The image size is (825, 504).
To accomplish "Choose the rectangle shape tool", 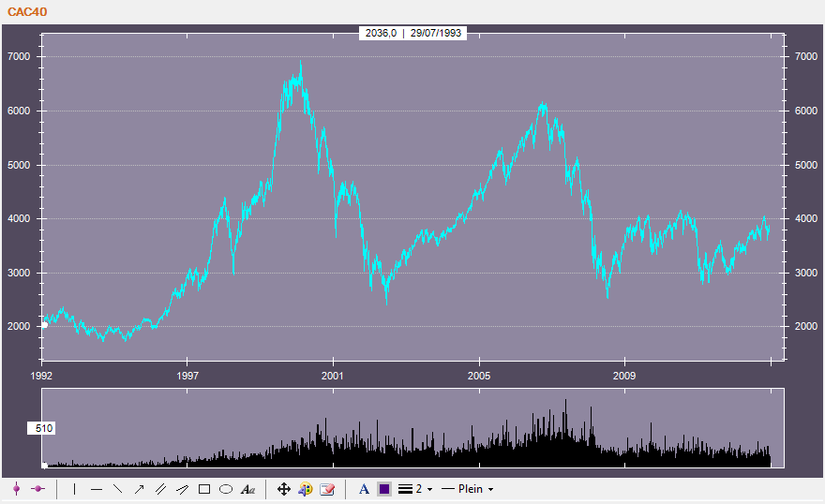I will pyautogui.click(x=204, y=489).
